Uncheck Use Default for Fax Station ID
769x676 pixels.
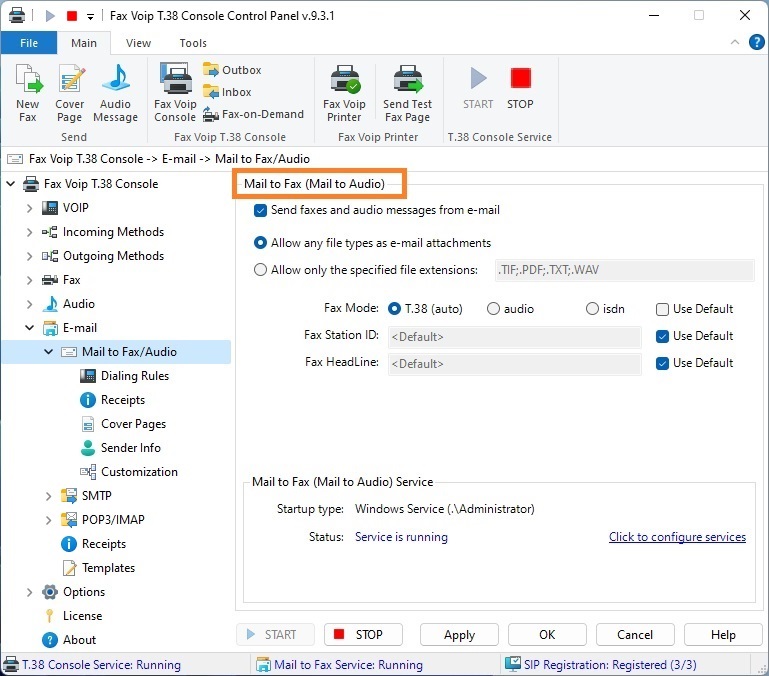point(662,336)
